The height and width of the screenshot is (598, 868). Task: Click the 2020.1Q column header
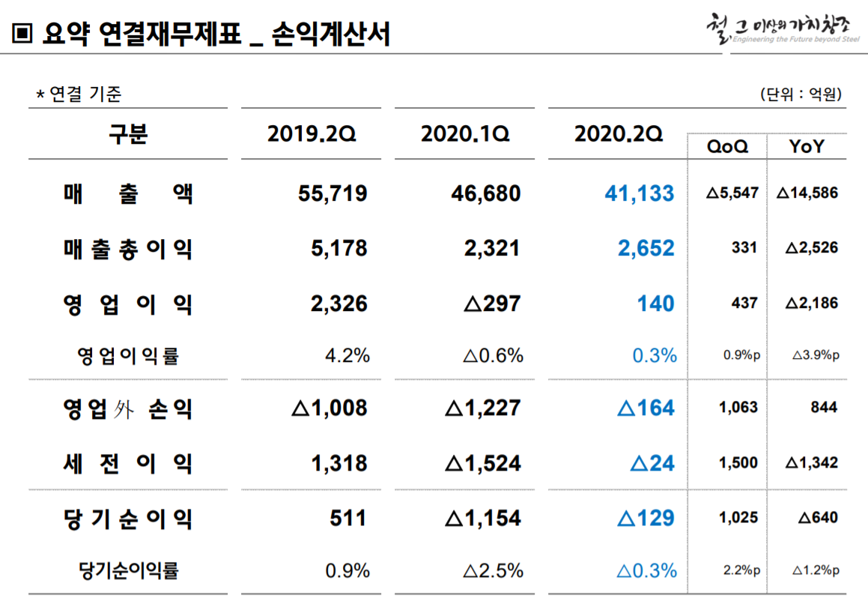(x=464, y=135)
